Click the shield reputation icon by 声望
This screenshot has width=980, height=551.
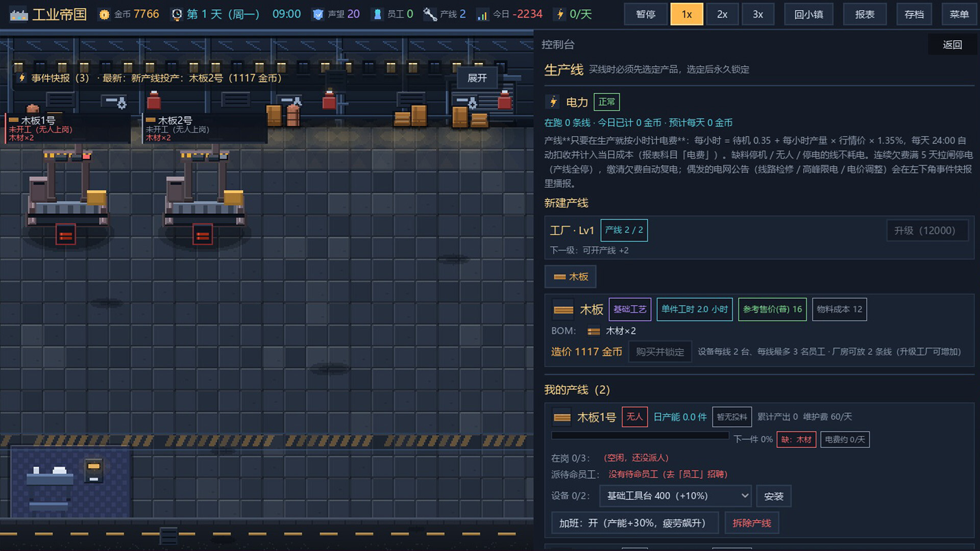(x=318, y=15)
